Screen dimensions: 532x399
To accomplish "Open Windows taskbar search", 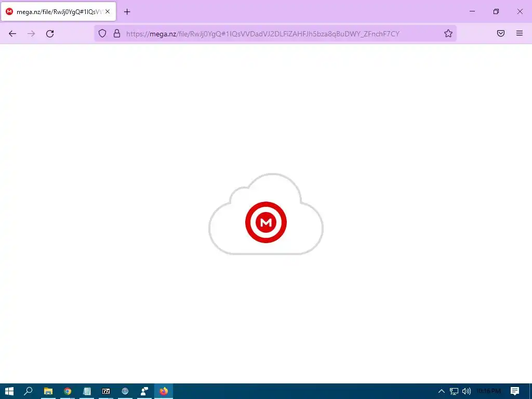I will tap(28, 391).
